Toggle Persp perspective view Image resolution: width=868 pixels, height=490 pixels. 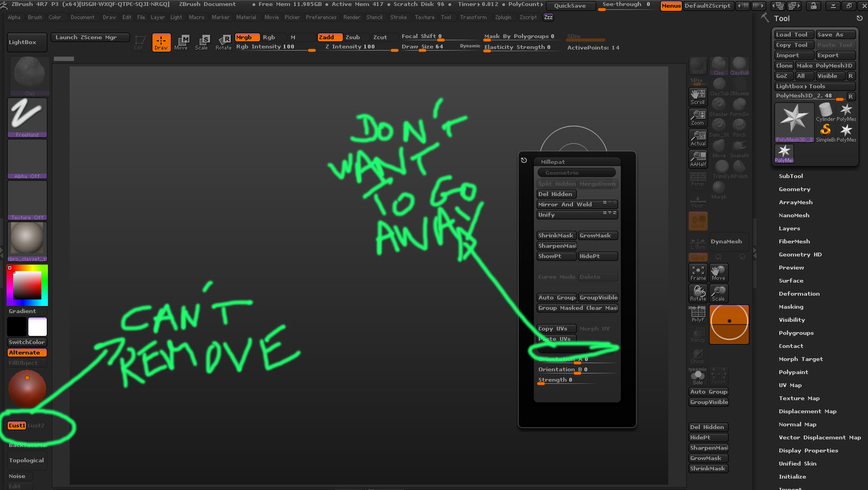(x=698, y=179)
